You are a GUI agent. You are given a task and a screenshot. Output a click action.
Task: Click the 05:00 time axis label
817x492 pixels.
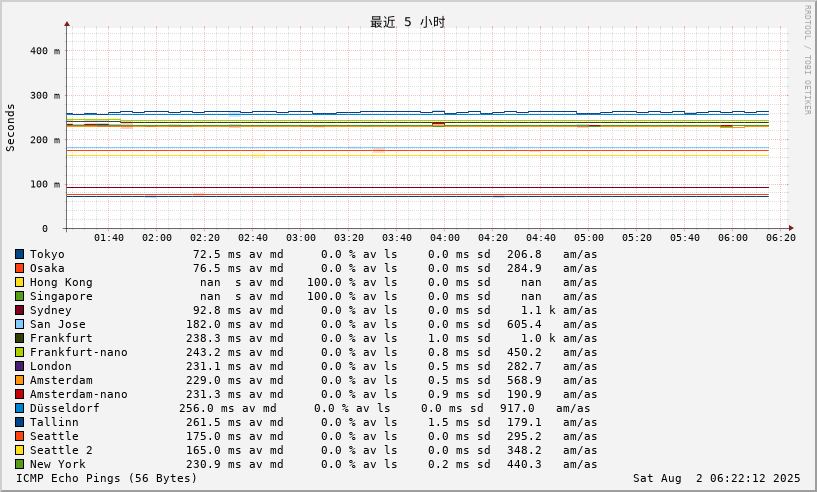coord(589,238)
